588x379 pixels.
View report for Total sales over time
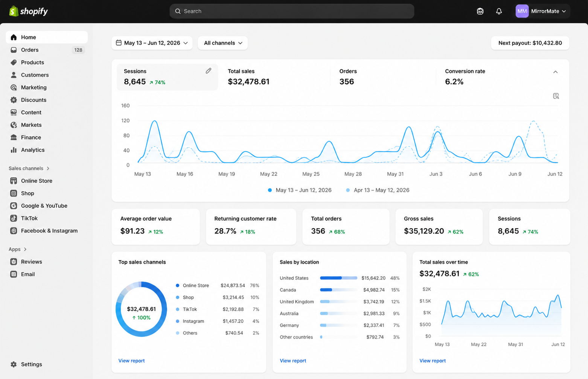(x=433, y=361)
